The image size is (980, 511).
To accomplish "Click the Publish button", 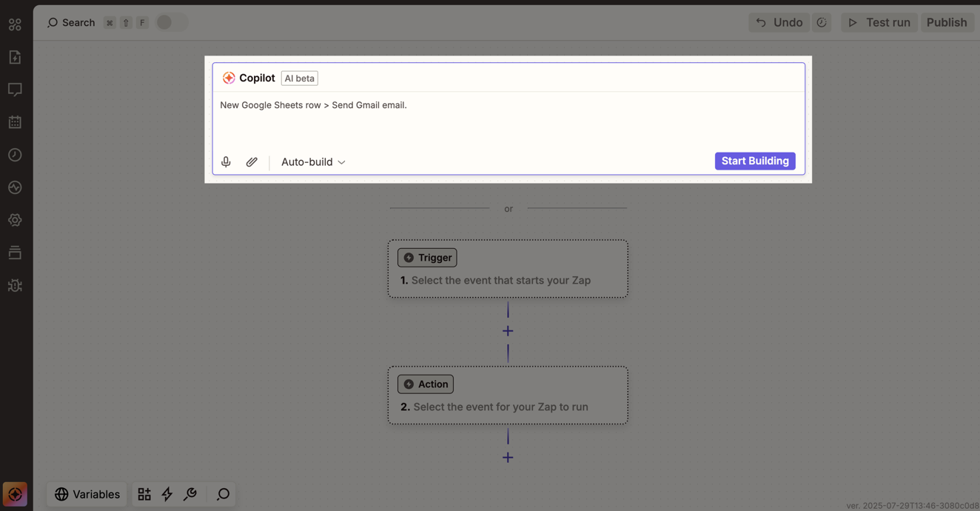I will click(947, 22).
